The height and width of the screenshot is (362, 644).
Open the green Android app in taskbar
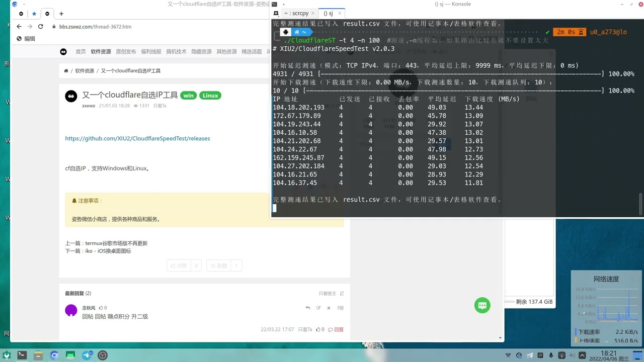(70, 355)
